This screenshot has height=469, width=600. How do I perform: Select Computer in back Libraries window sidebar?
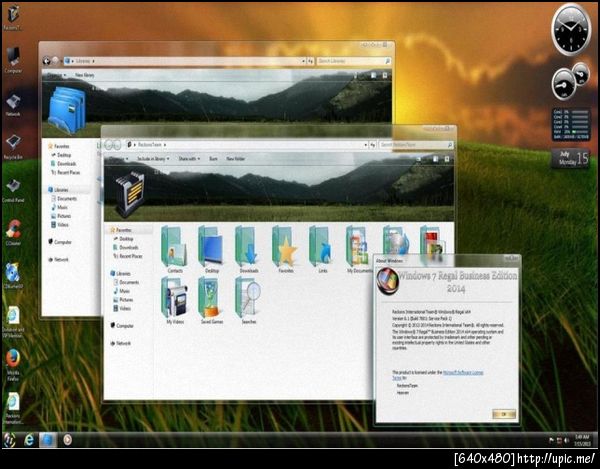click(x=60, y=242)
